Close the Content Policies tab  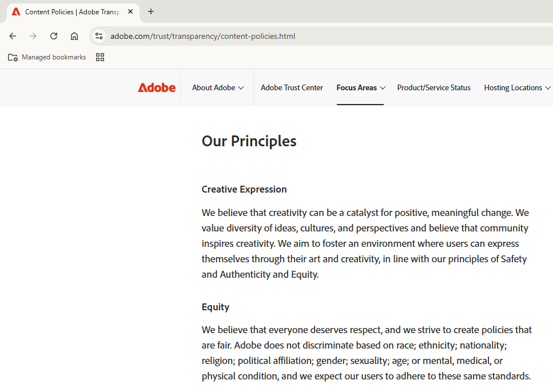pyautogui.click(x=130, y=11)
